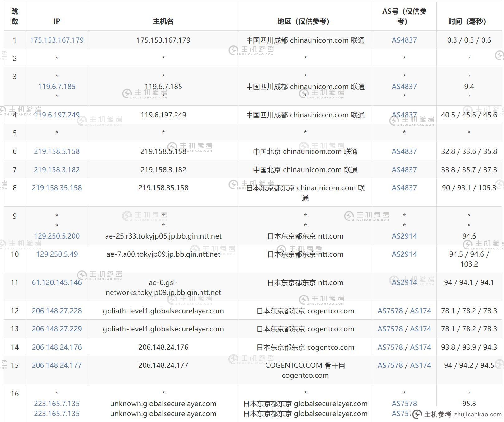Click the AS7578 link in the hop 12 row
Viewport: 504px width, 422px height.
pyautogui.click(x=390, y=311)
